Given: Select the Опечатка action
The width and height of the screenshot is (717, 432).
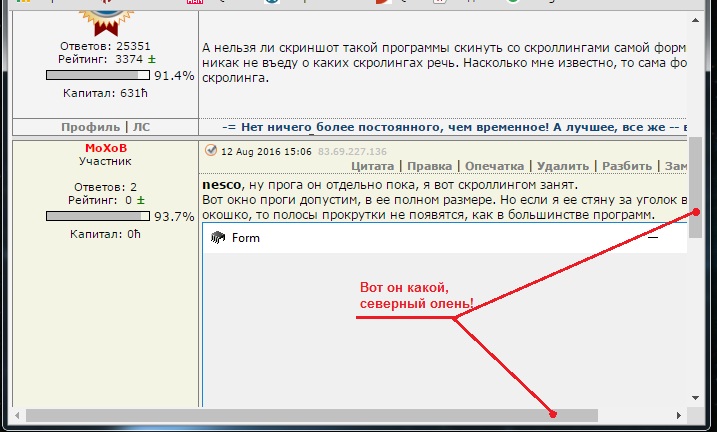Looking at the screenshot, I should click(495, 166).
